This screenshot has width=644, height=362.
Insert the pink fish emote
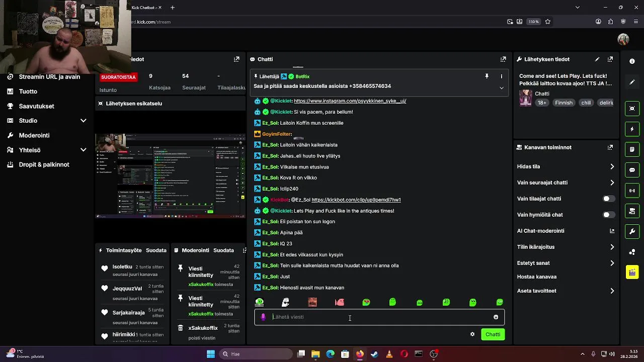[340, 302]
